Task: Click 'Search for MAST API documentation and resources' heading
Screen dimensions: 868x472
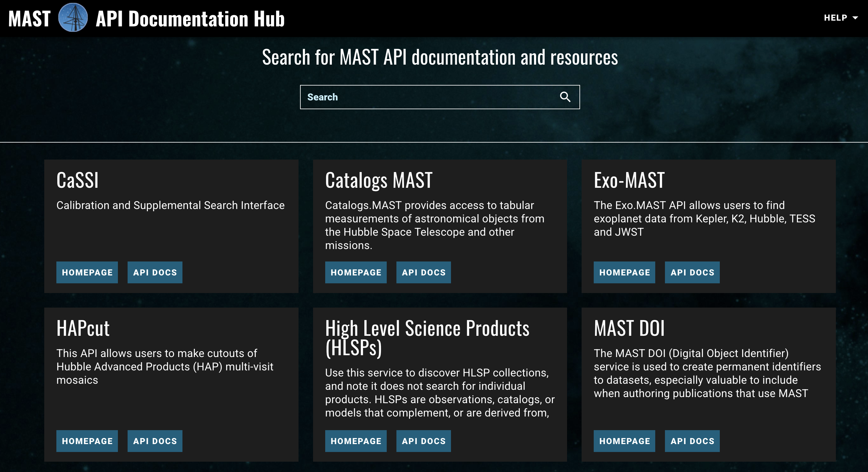Action: [440, 57]
